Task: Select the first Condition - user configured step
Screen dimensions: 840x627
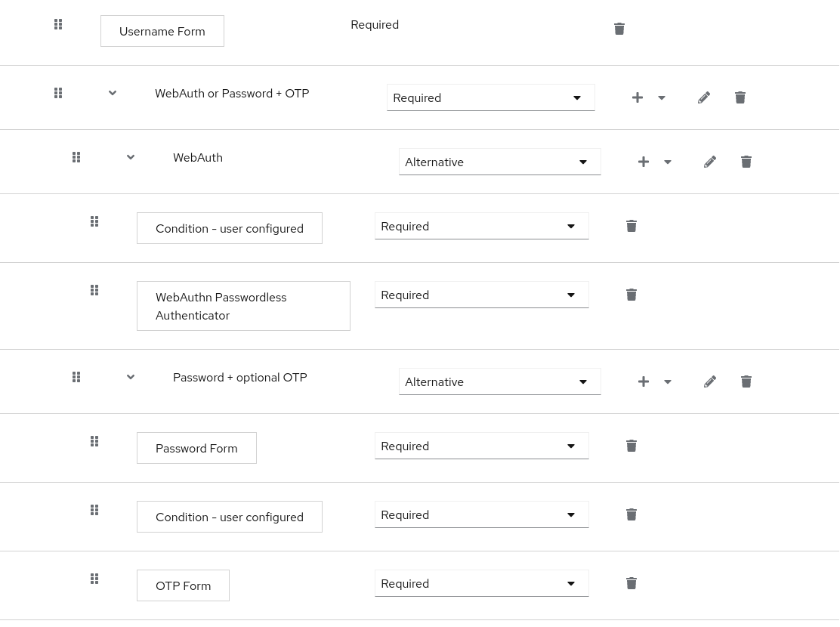Action: point(230,228)
